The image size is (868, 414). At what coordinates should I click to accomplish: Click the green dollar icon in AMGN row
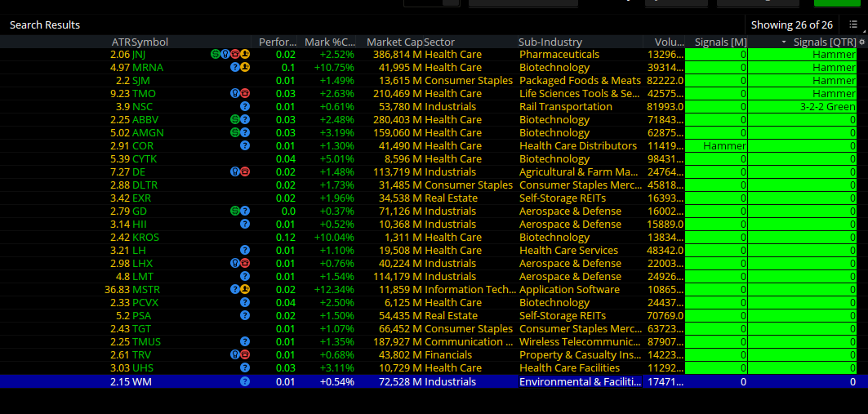coord(234,133)
